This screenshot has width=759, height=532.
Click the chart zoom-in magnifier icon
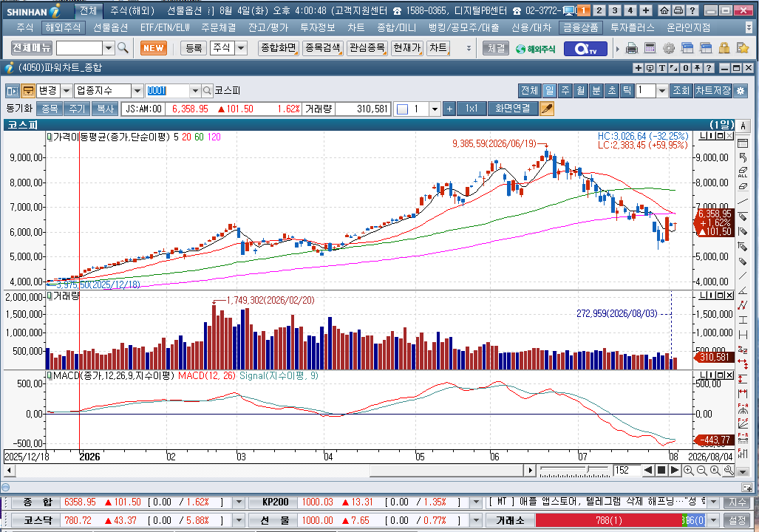point(688,470)
